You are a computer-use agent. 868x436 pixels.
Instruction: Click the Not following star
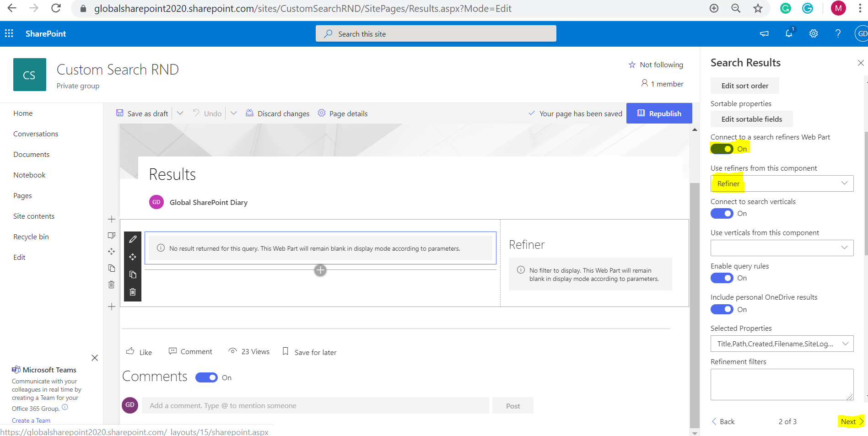click(x=632, y=65)
